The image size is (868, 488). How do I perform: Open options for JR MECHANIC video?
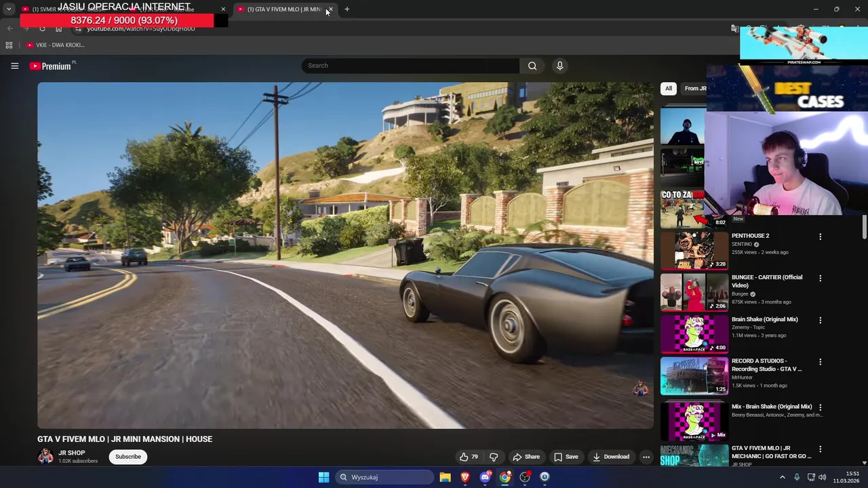coord(820,449)
